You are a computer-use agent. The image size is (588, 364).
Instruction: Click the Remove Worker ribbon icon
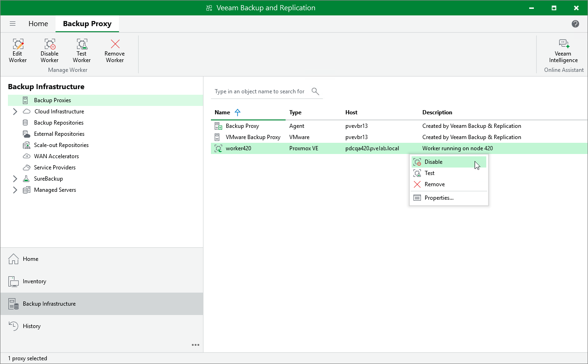(x=115, y=44)
